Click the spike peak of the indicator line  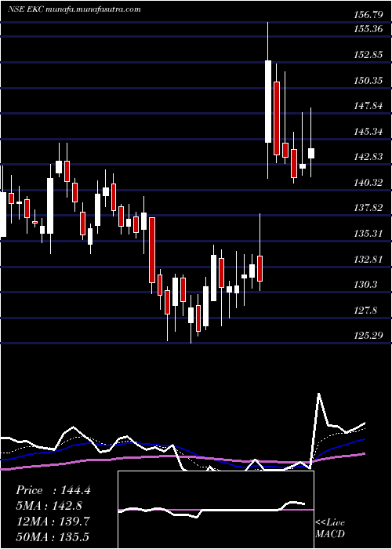[x=319, y=394]
